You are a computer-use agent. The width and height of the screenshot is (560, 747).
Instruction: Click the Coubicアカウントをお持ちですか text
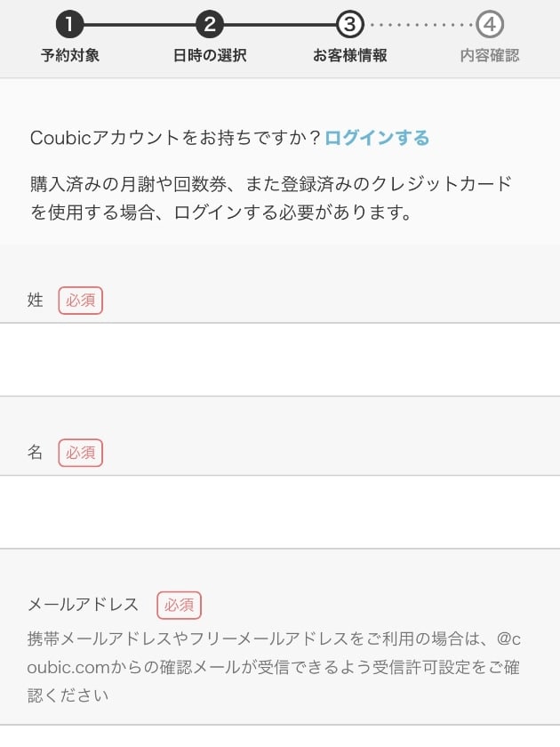175,138
